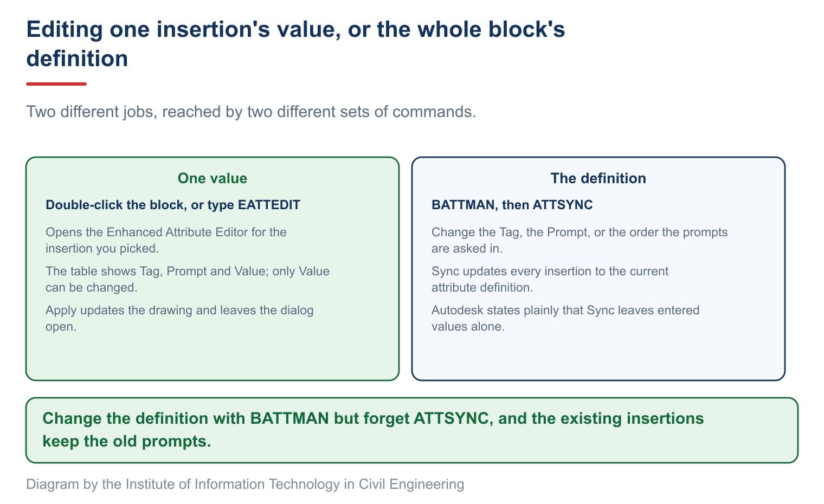Screen dimensions: 824x504
Task: Click the 'One value' card heading
Action: [213, 178]
